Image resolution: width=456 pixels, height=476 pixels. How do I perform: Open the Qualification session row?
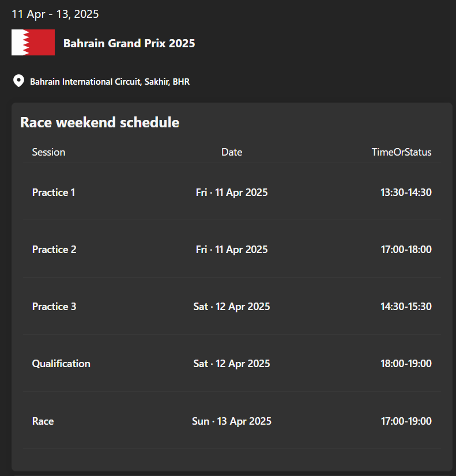click(x=232, y=364)
